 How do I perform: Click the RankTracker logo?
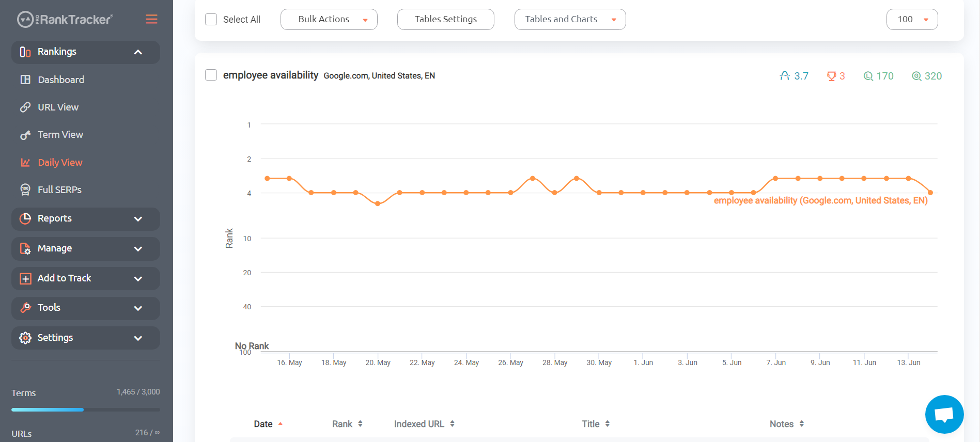pos(65,20)
